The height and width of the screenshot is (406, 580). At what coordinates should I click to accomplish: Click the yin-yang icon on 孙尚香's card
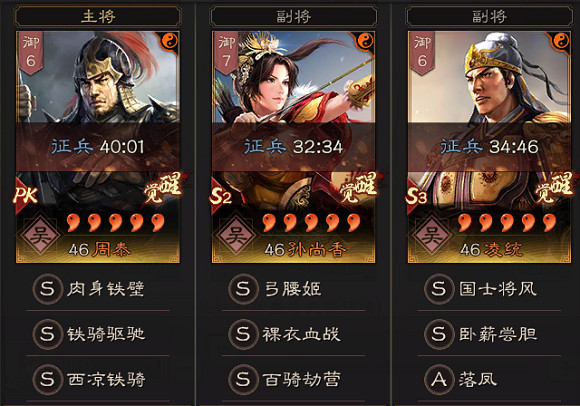[365, 41]
